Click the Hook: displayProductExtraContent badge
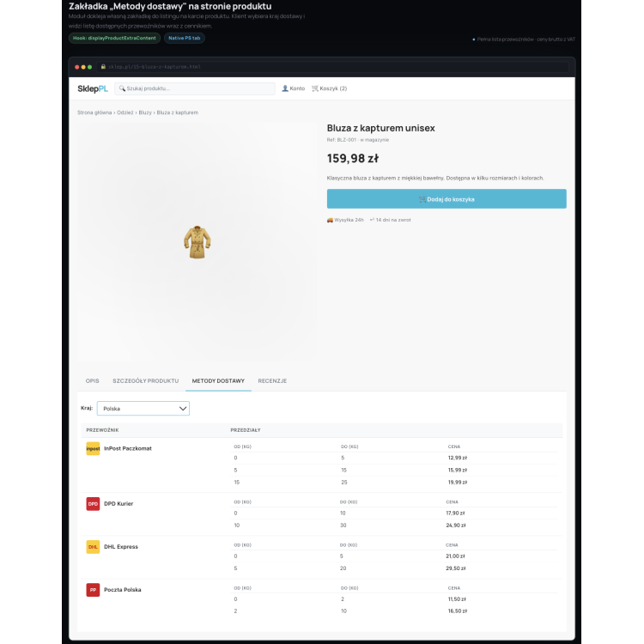Viewport: 644px width, 644px height. point(114,38)
